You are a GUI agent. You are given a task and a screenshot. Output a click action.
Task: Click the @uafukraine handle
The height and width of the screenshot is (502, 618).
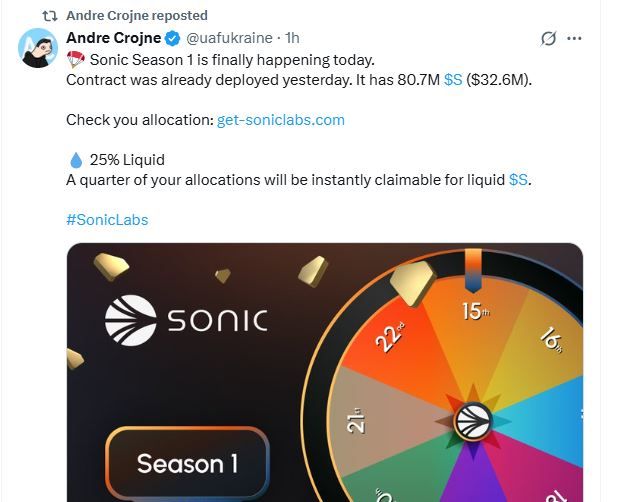click(229, 38)
